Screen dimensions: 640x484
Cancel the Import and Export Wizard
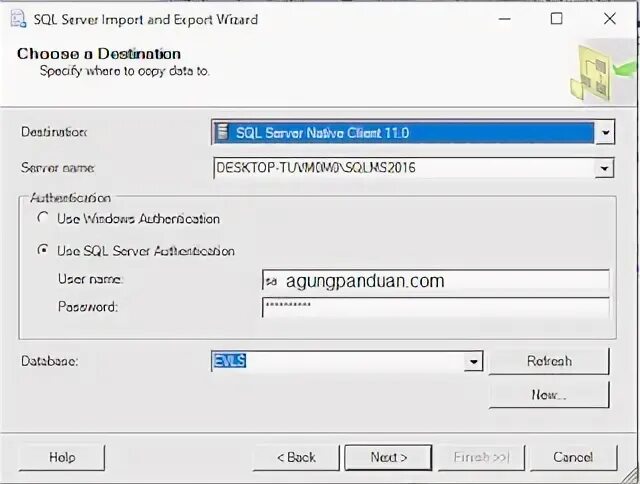coord(573,457)
